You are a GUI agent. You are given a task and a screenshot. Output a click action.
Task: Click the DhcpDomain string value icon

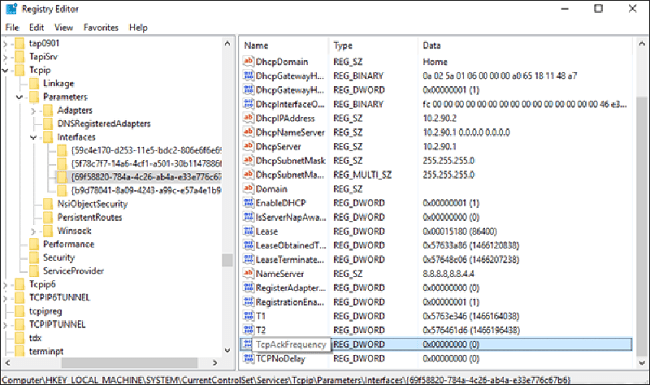click(248, 61)
